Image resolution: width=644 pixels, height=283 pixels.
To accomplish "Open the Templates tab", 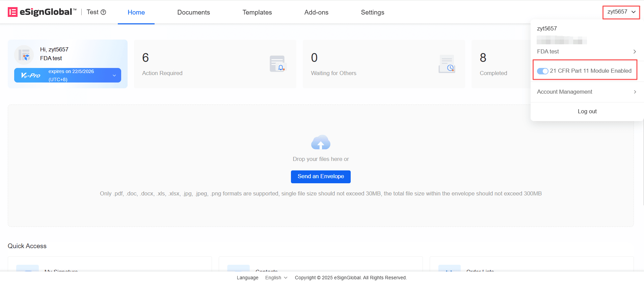I will coord(257,13).
